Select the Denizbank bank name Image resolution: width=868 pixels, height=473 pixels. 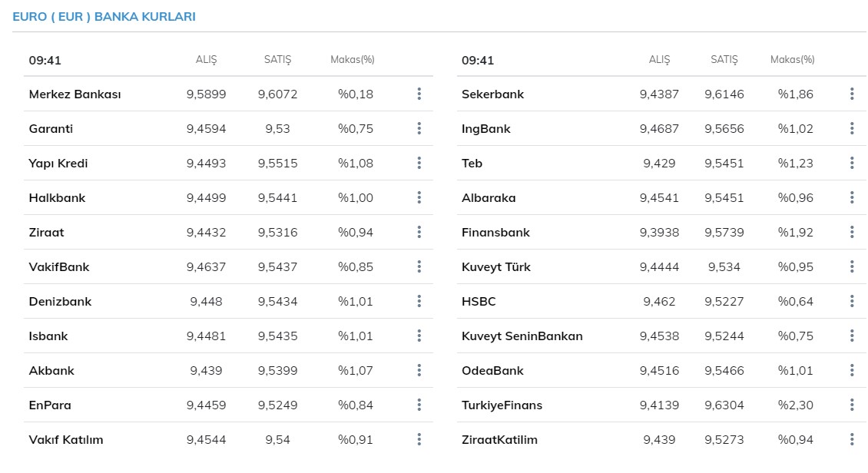[x=60, y=301]
